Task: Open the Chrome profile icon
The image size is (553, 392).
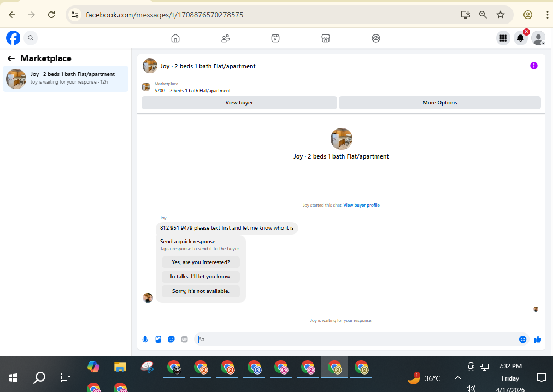Action: [x=528, y=15]
